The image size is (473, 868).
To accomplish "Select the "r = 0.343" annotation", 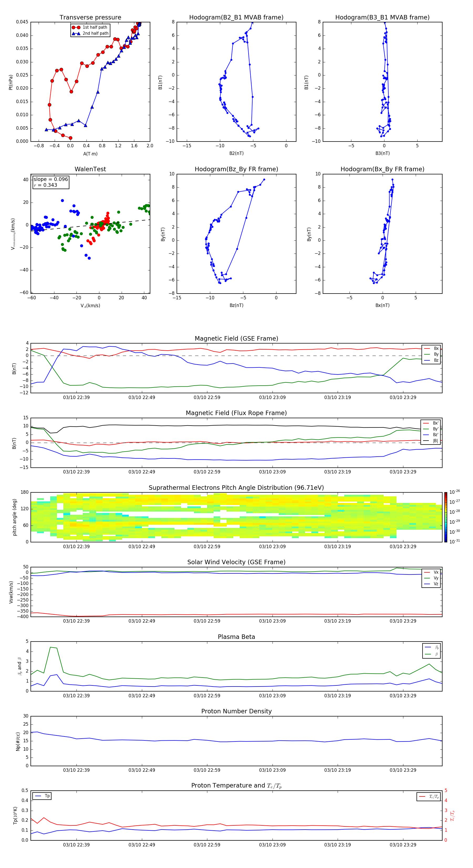I will [45, 185].
